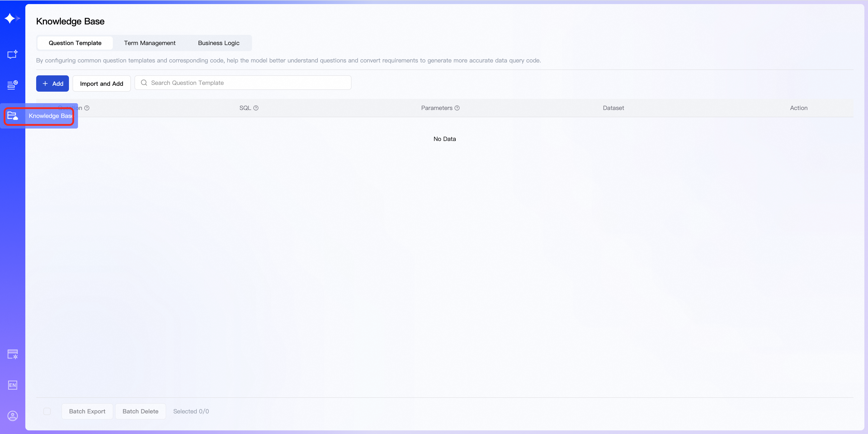Open the Knowledge Base sidebar icon
Screen dimensions: 868x434
(x=12, y=116)
